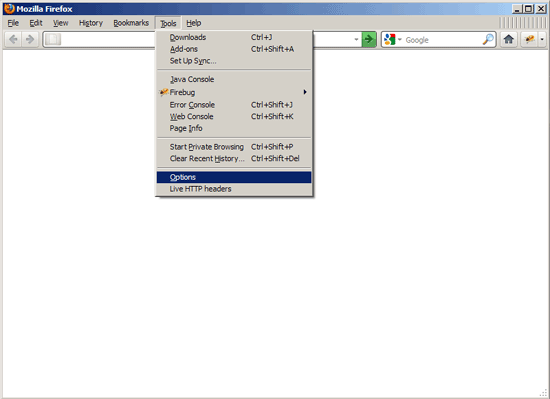550x399 pixels.
Task: Click the Firebug toolbar icon
Action: pos(530,39)
